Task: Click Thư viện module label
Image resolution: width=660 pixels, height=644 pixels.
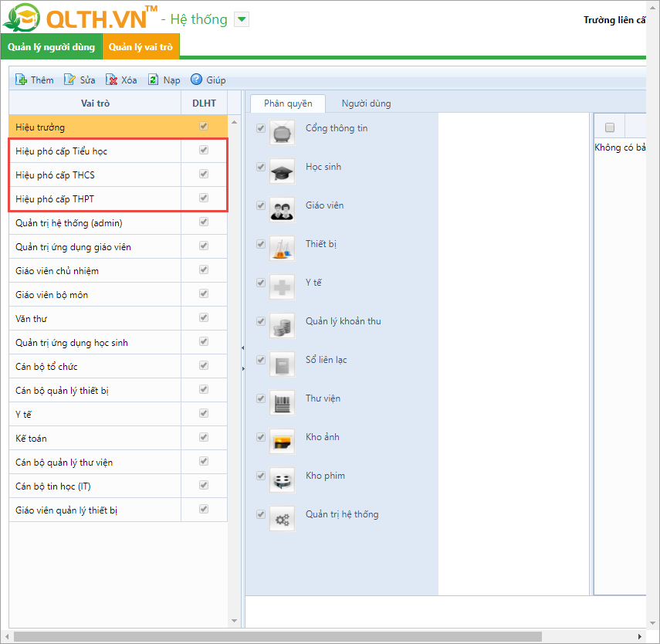Action: (323, 398)
